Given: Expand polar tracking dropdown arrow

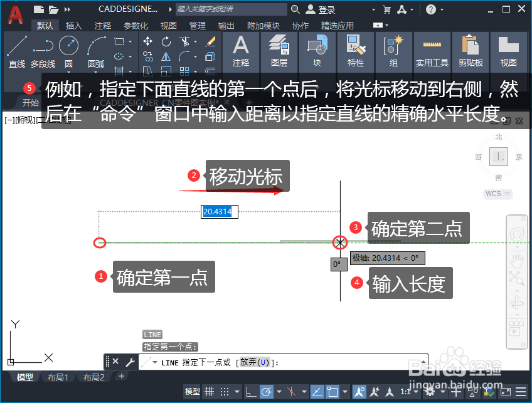Looking at the screenshot, I should click(279, 392).
